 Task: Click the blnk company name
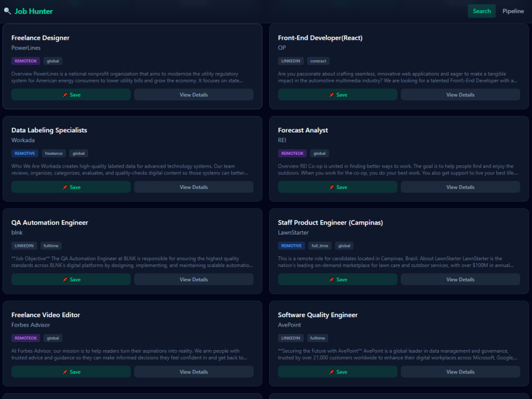tap(17, 232)
